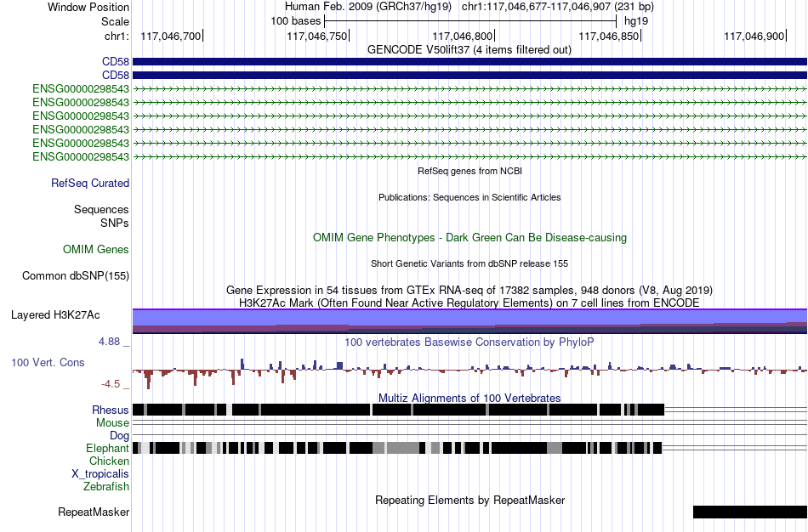Click the Chicken alignment label
This screenshot has height=532, width=808.
click(109, 461)
